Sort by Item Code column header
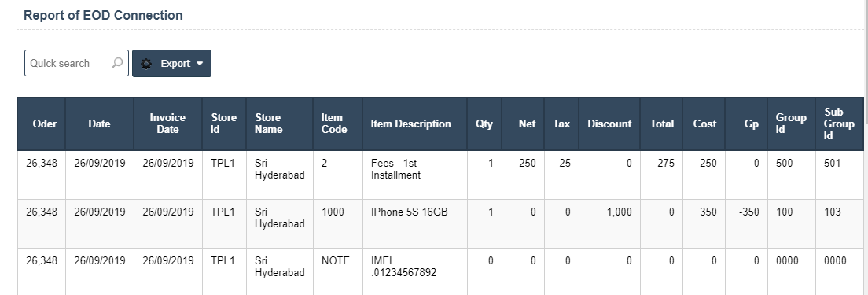This screenshot has width=868, height=295. (337, 124)
